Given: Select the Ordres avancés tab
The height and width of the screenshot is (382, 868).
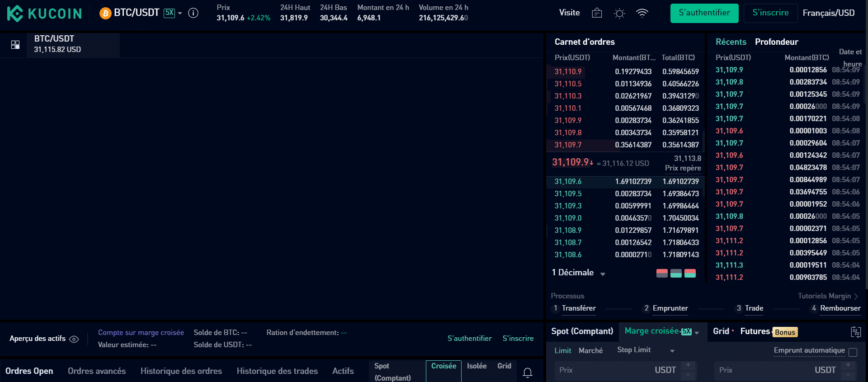Looking at the screenshot, I should [x=97, y=371].
